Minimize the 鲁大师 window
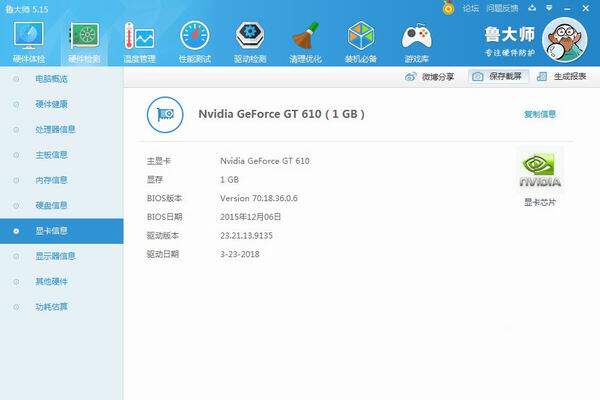 (x=567, y=8)
